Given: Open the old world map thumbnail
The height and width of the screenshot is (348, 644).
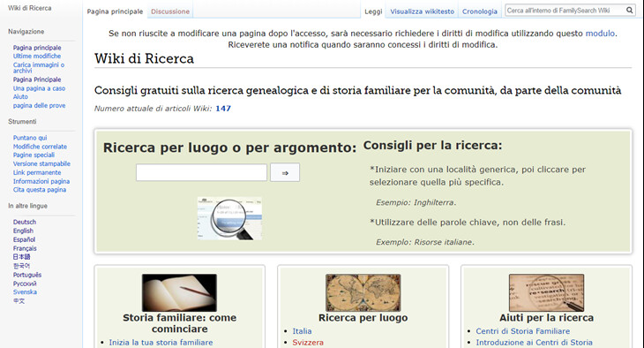Looking at the screenshot, I should coord(363,292).
